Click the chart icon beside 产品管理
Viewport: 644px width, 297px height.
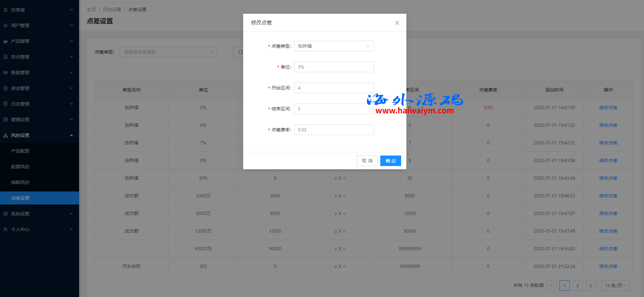tap(6, 41)
